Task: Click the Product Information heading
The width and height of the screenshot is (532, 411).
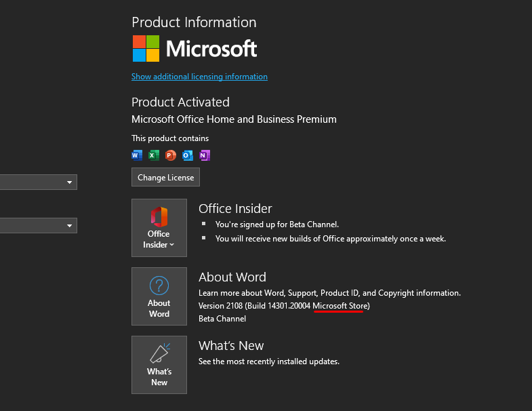Action: [194, 22]
